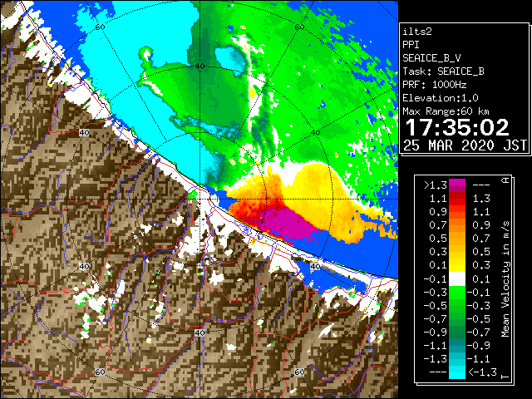The width and height of the screenshot is (532, 399).
Task: Click the 40 range label south of radar
Action: (199, 332)
